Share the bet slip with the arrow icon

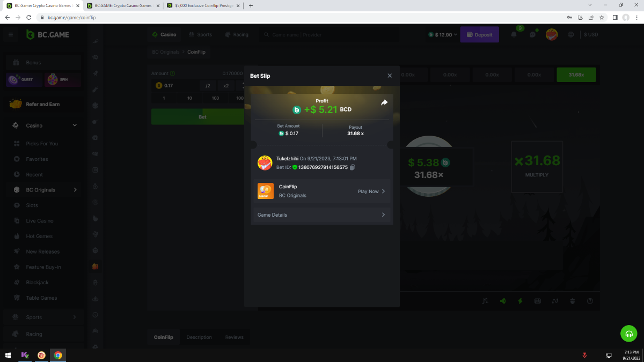[x=384, y=102]
